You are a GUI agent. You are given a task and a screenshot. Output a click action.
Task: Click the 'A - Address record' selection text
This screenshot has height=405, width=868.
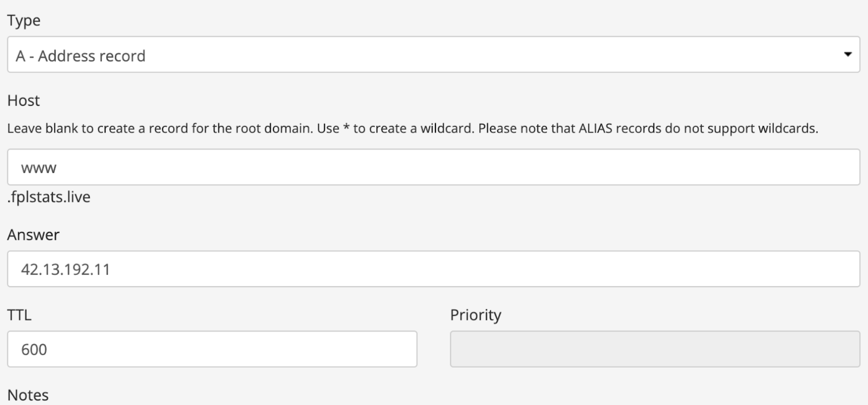(x=80, y=56)
